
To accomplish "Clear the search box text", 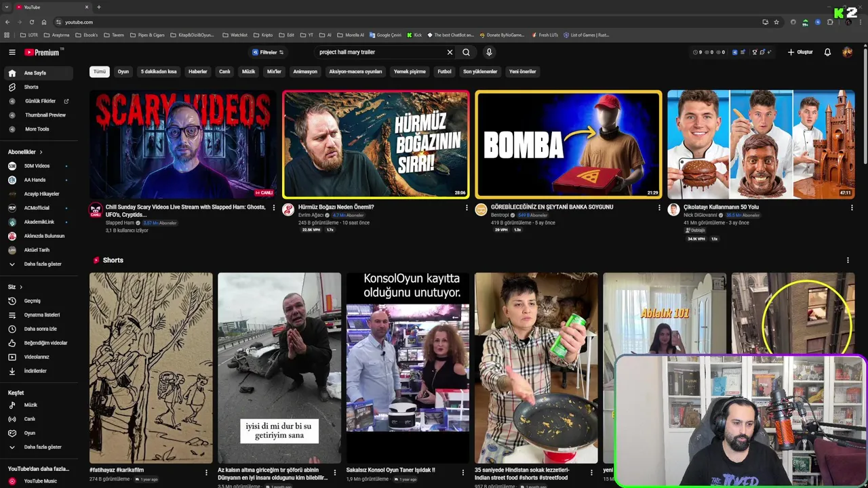I will tap(450, 52).
